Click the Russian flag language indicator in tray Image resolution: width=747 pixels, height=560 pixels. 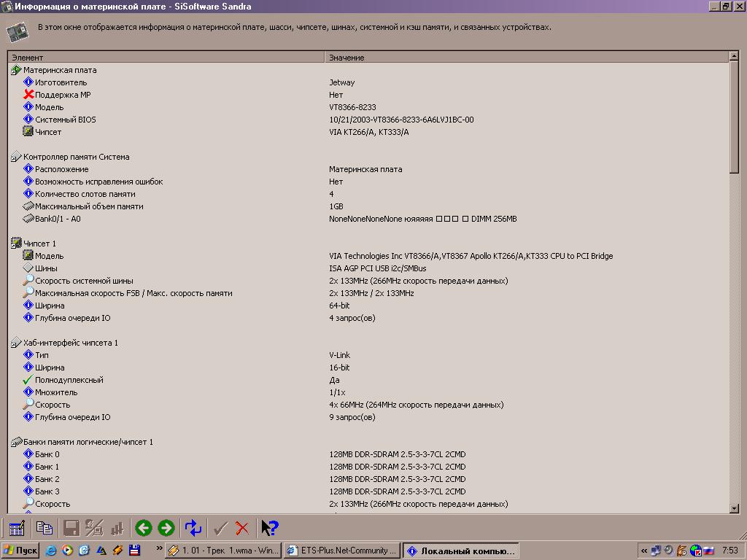point(709,551)
